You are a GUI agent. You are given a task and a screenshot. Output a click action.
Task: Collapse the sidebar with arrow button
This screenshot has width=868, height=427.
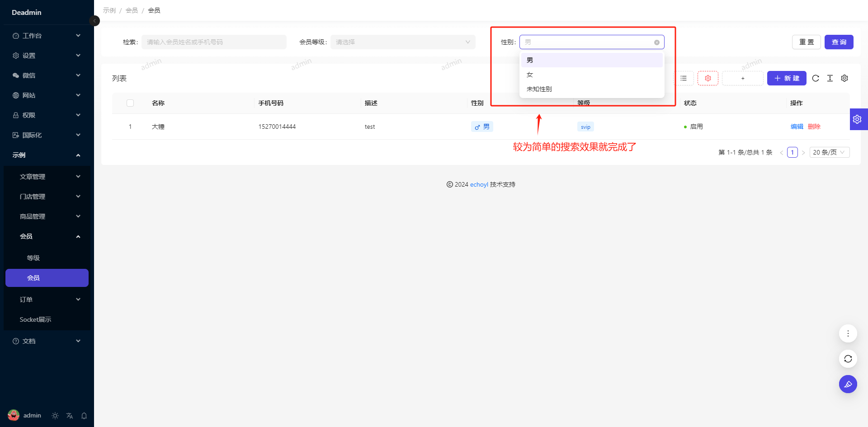click(94, 21)
